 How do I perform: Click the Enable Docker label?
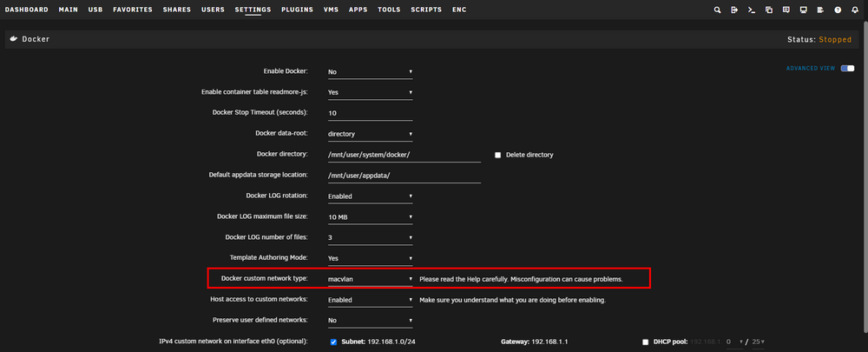(285, 71)
